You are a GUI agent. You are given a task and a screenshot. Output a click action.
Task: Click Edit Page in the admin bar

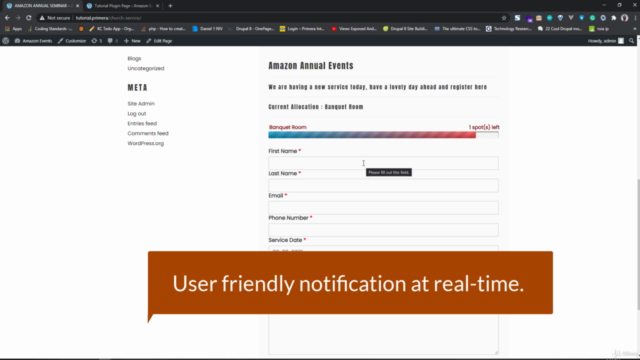point(159,41)
